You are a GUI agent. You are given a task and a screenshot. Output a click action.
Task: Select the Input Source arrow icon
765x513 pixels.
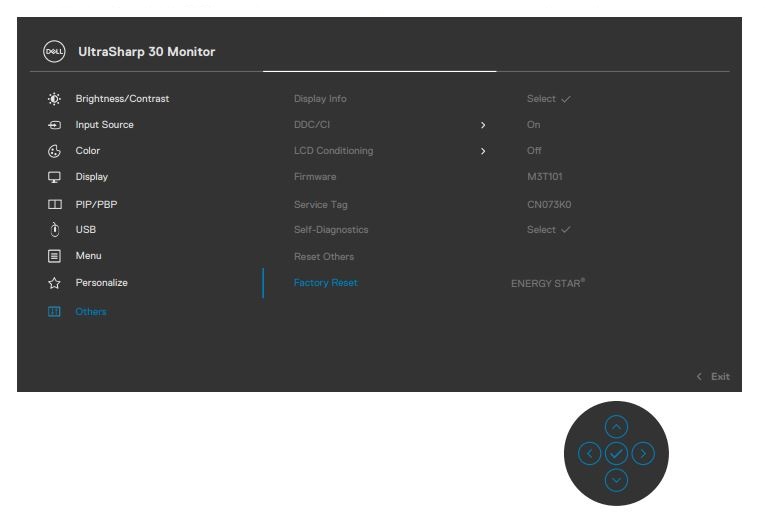click(x=54, y=125)
